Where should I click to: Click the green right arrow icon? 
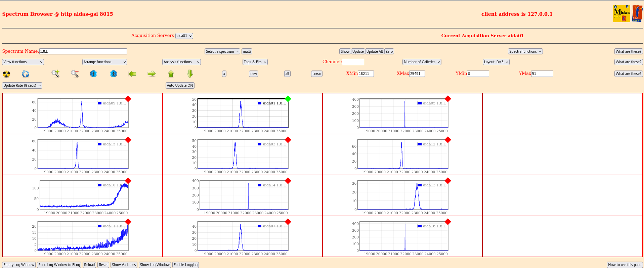(x=152, y=74)
